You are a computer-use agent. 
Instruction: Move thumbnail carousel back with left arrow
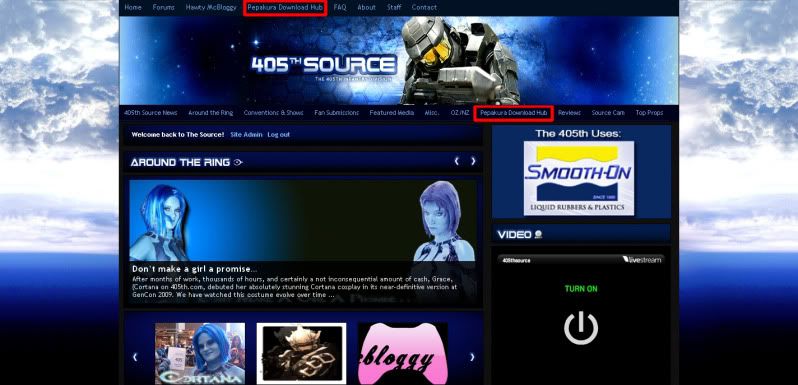click(135, 357)
